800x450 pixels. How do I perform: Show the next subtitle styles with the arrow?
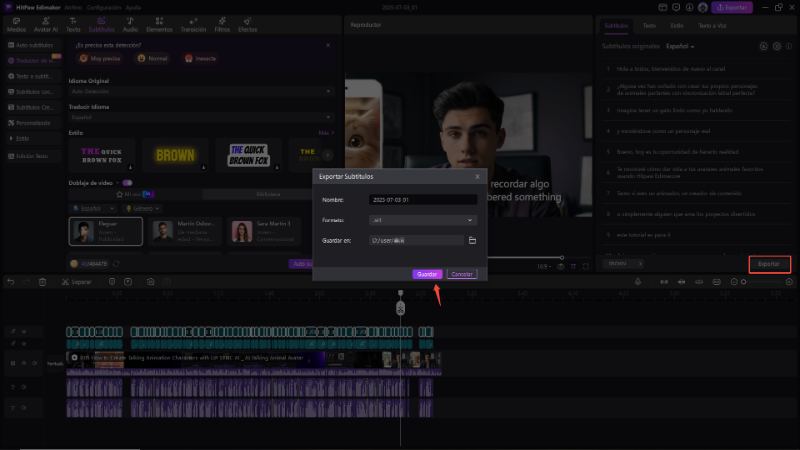pos(328,155)
